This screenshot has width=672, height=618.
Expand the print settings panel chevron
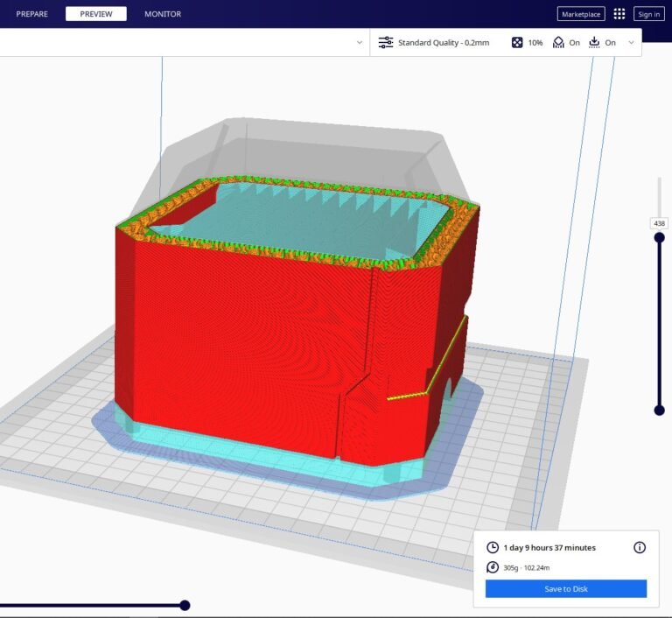632,42
